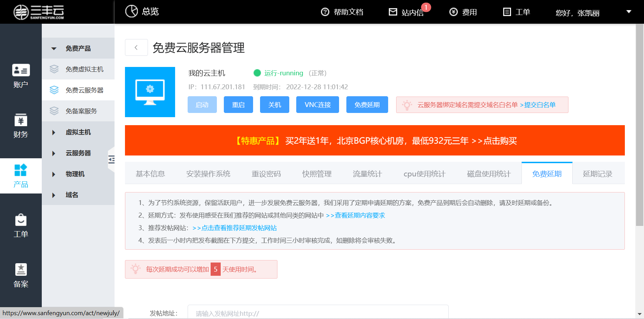
Task: Open the >>查看延期内容要求 link
Action: 355,215
